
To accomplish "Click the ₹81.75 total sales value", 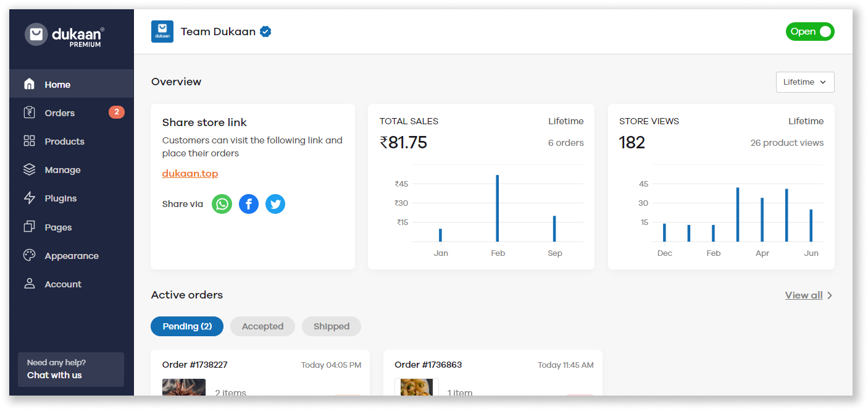I will coord(403,143).
